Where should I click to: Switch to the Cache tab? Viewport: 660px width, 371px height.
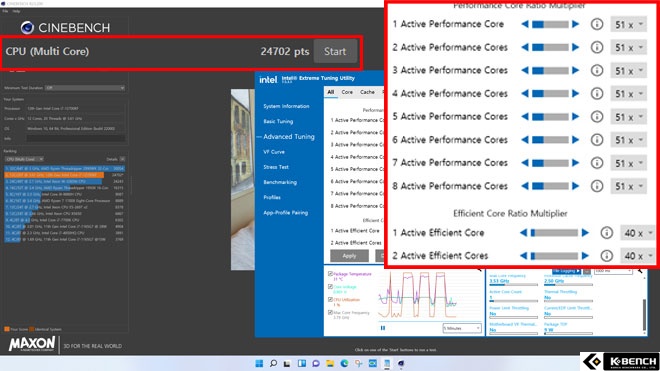[x=367, y=92]
